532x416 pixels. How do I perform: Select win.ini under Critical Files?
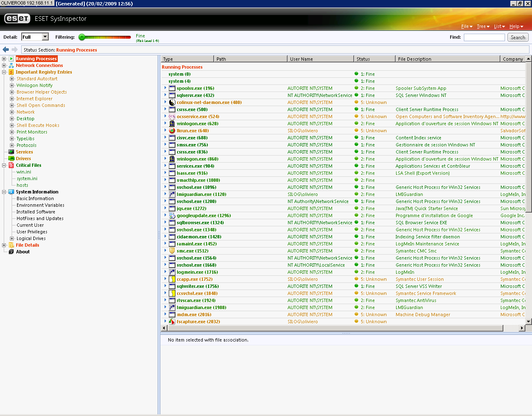coord(24,172)
